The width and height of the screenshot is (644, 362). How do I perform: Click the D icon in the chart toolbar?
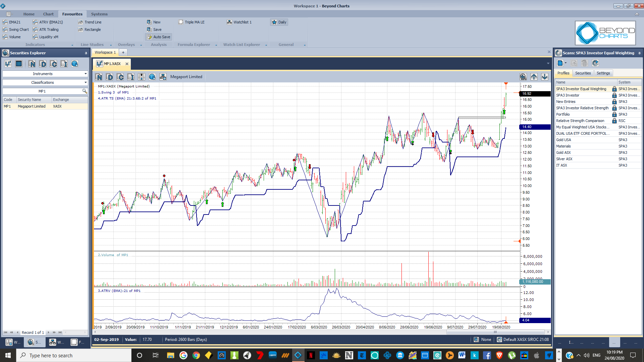click(x=109, y=77)
